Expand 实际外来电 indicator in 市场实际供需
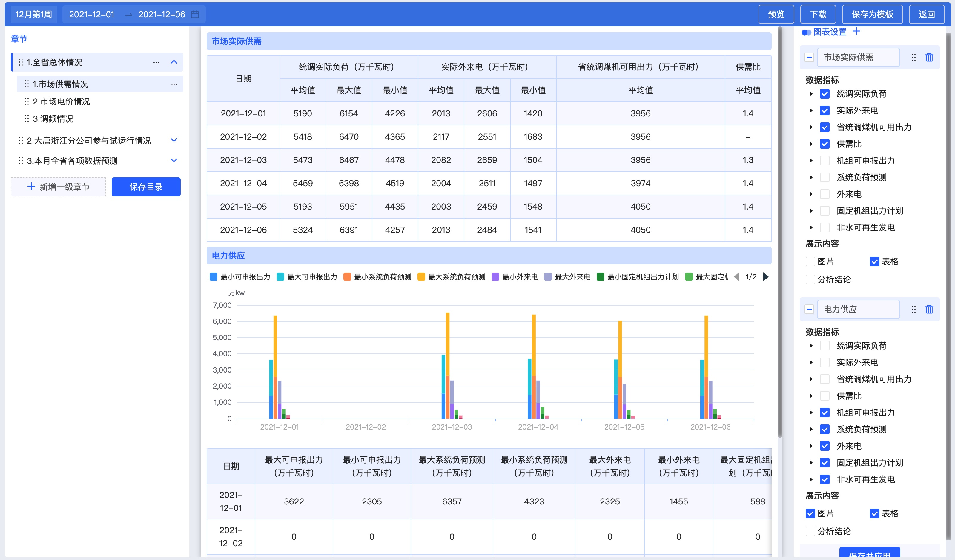 [811, 111]
